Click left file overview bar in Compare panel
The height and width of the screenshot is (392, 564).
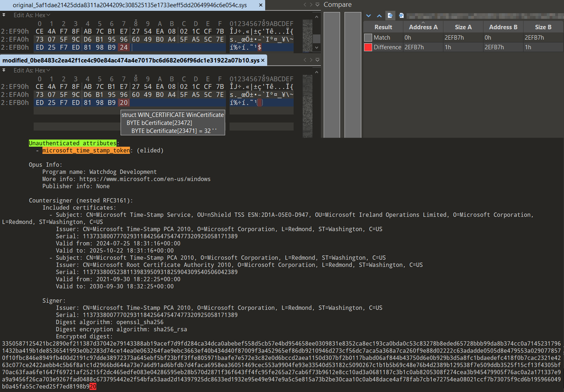click(x=332, y=75)
